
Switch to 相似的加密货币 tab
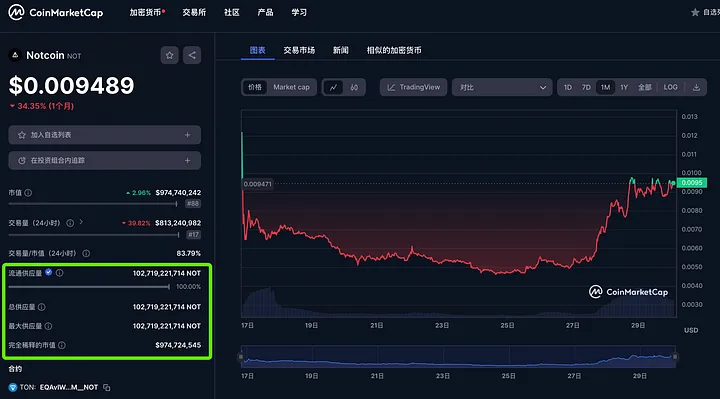pos(394,50)
